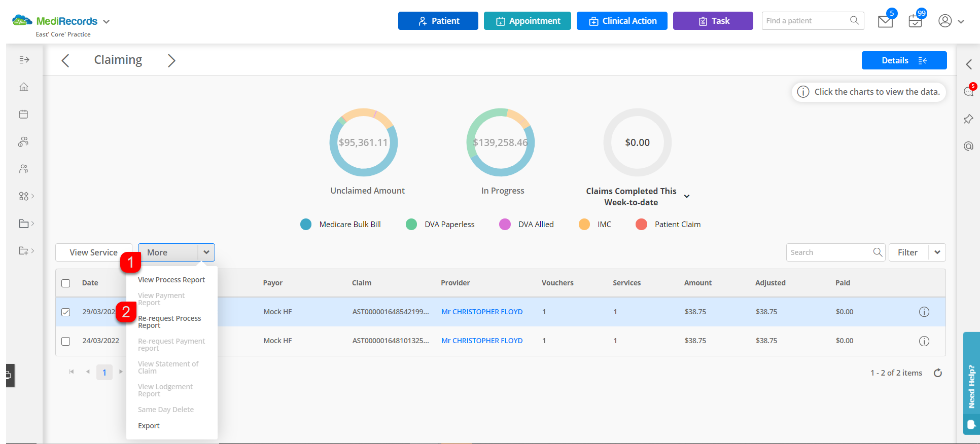Open the folder sidebar icon
Viewport: 980px width, 444px height.
[x=24, y=224]
